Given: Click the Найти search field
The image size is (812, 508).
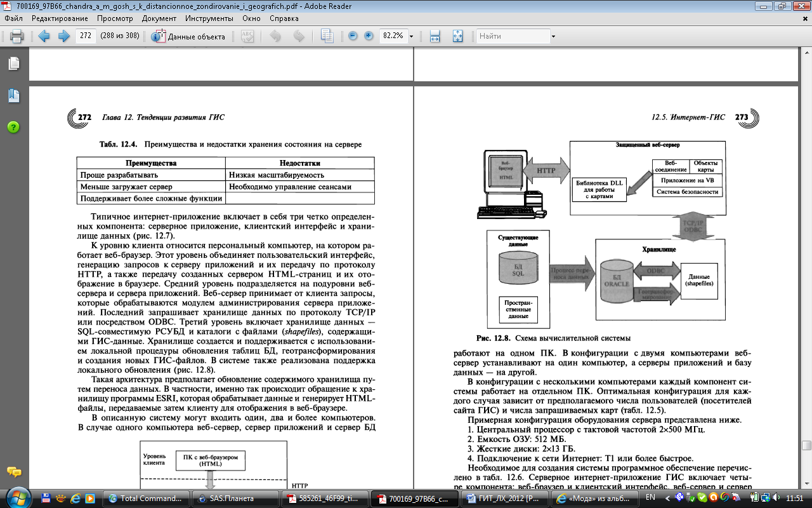Looking at the screenshot, I should pos(513,36).
